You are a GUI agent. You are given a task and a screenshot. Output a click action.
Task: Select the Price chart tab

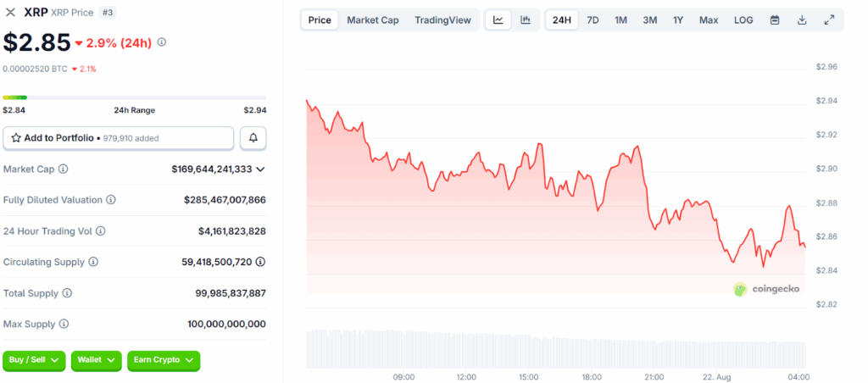point(320,20)
